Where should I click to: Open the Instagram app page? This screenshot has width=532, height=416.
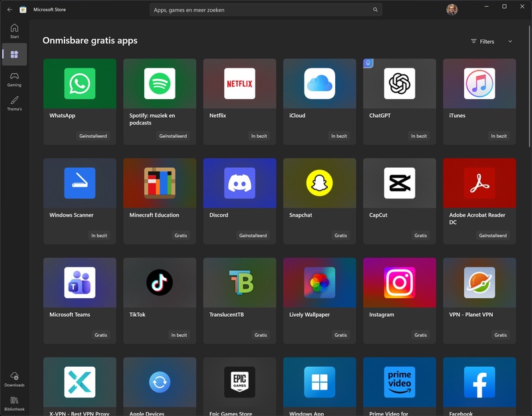[x=399, y=300]
